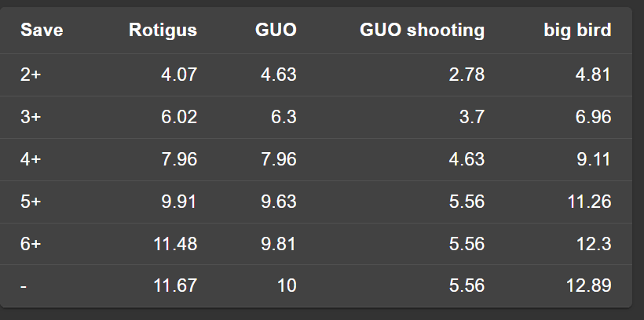Screen dimensions: 644x320
Task: Click the 3+ save row label
Action: (x=31, y=117)
